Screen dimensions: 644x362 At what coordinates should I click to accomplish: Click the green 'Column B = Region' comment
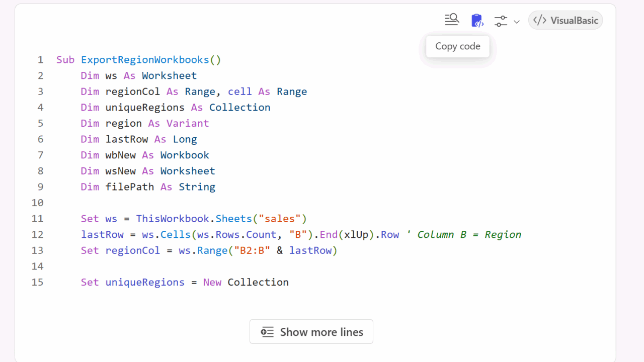(x=469, y=235)
